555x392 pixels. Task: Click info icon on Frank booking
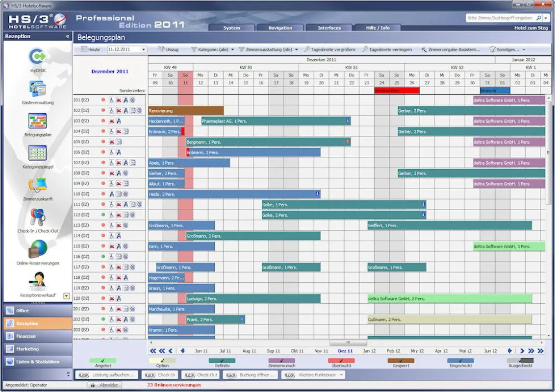click(x=242, y=319)
